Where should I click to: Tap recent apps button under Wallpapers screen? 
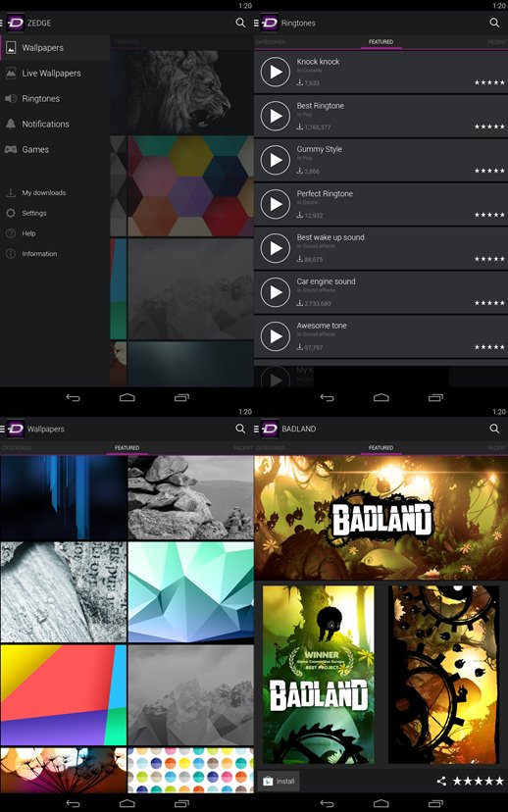[181, 804]
